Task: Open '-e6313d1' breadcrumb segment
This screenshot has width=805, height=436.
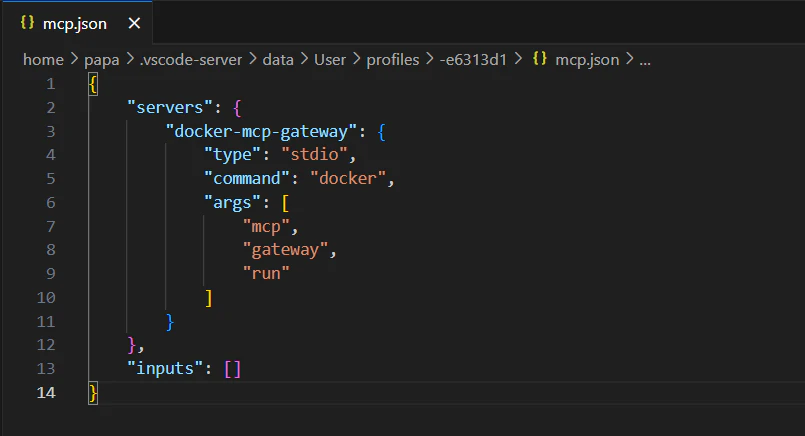Action: (473, 60)
